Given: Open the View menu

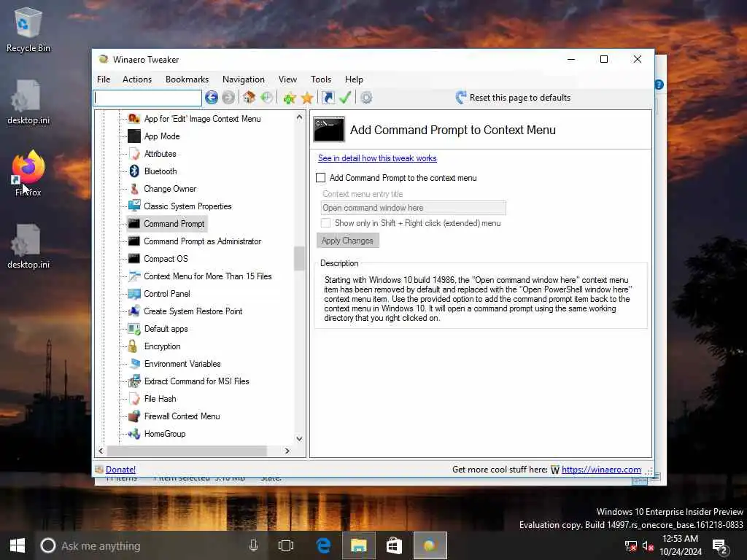Looking at the screenshot, I should pos(287,79).
